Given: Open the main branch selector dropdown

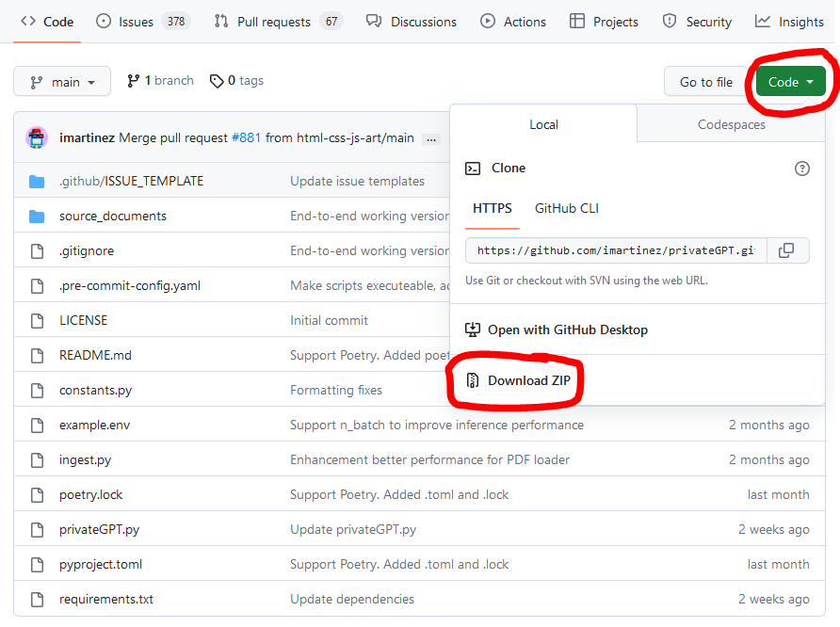Looking at the screenshot, I should click(x=62, y=82).
